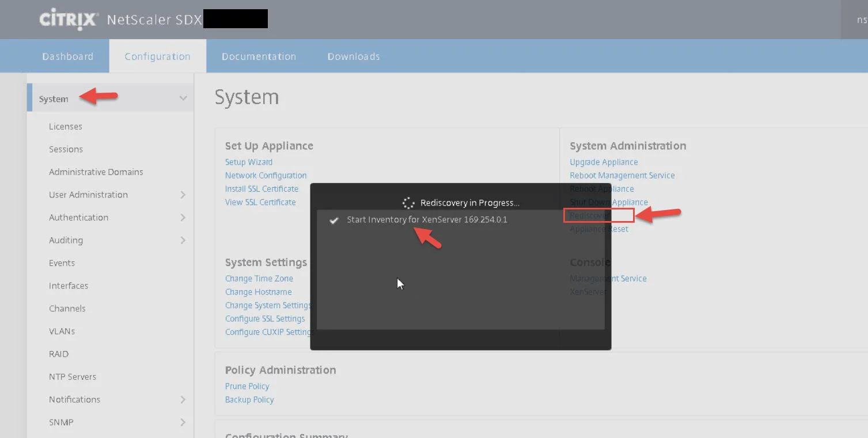This screenshot has width=868, height=438.
Task: Open SNMP in the sidebar
Action: coord(61,422)
